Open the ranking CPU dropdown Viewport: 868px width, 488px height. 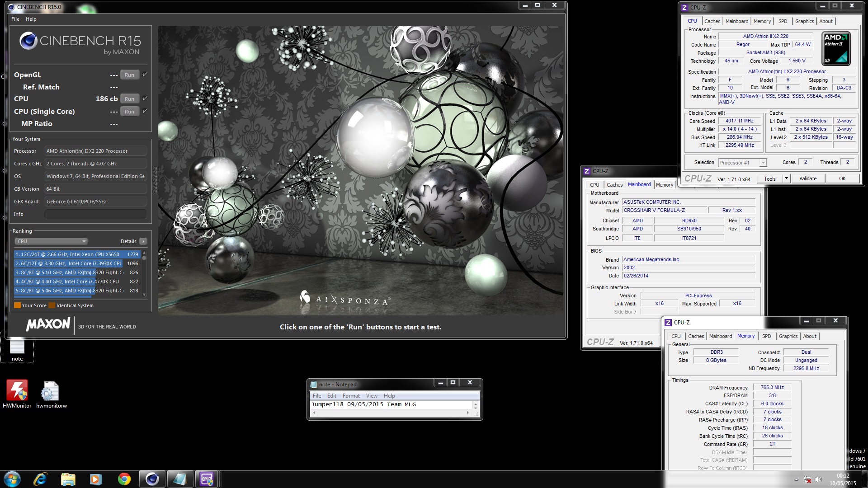[x=51, y=241]
